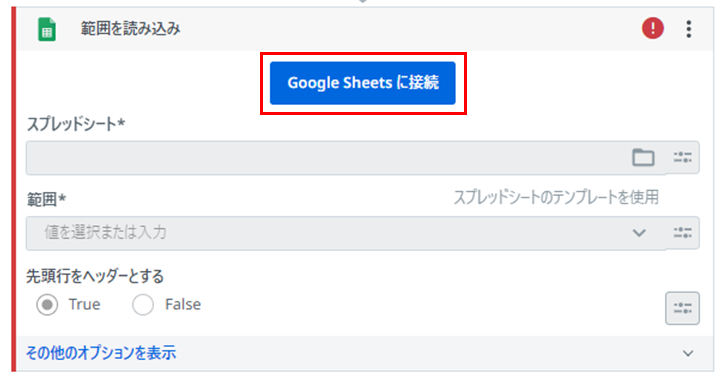Click the True option label text
This screenshot has width=723, height=386.
84,304
